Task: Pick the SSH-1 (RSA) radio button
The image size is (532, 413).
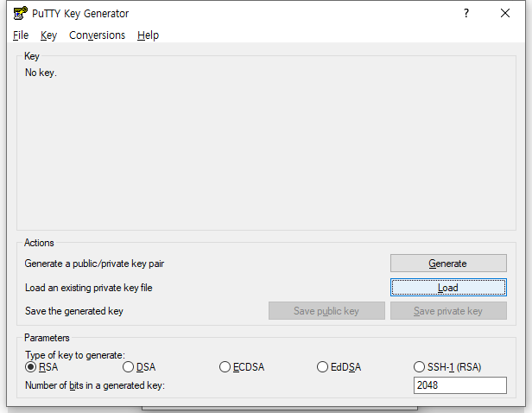Action: click(x=420, y=367)
